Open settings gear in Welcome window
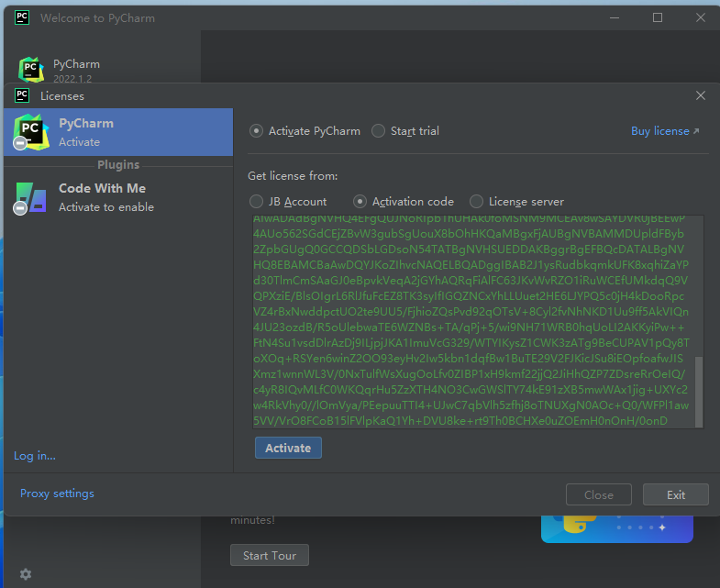This screenshot has width=720, height=588. pyautogui.click(x=26, y=574)
